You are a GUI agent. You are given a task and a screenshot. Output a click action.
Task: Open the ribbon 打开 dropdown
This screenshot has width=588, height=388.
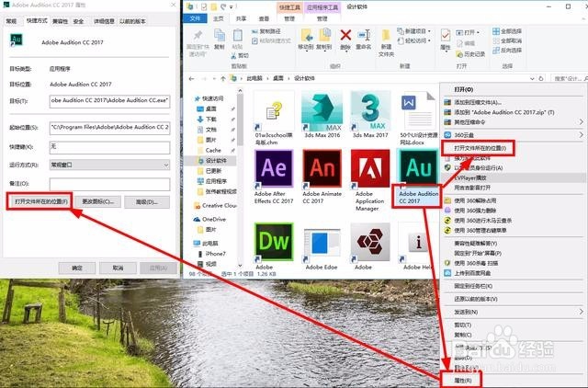click(x=468, y=33)
